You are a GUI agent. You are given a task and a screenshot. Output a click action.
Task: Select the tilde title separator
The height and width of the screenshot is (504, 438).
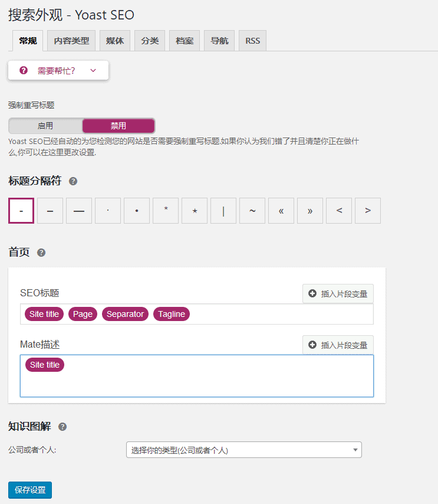[252, 211]
